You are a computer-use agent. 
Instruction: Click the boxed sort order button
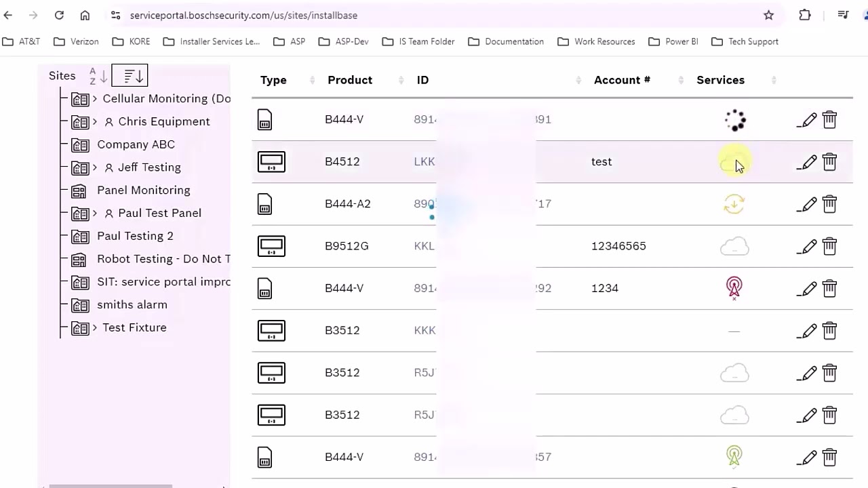point(130,75)
